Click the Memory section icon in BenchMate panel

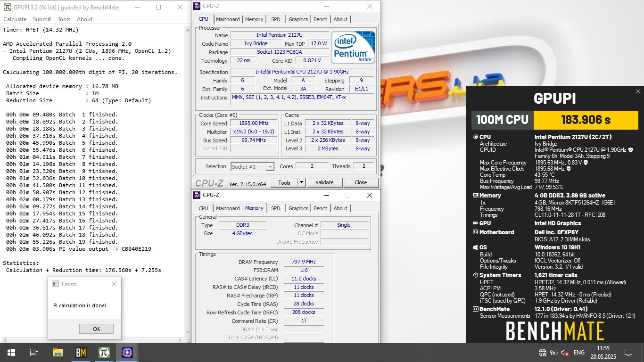click(x=475, y=196)
